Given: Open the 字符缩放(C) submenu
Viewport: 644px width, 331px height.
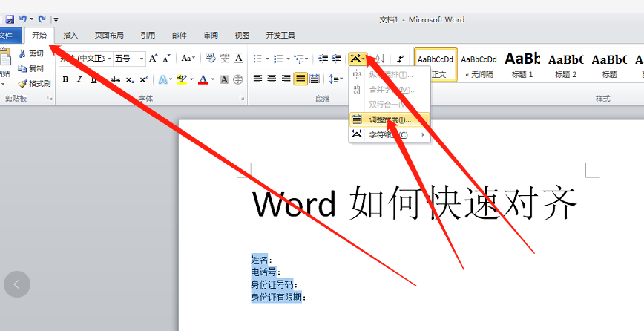Looking at the screenshot, I should tap(390, 134).
